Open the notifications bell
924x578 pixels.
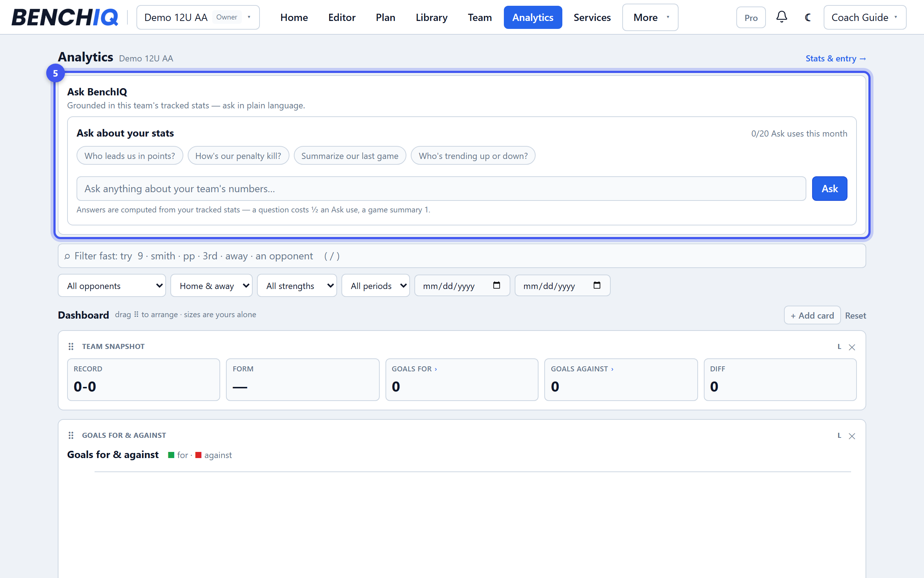(781, 17)
